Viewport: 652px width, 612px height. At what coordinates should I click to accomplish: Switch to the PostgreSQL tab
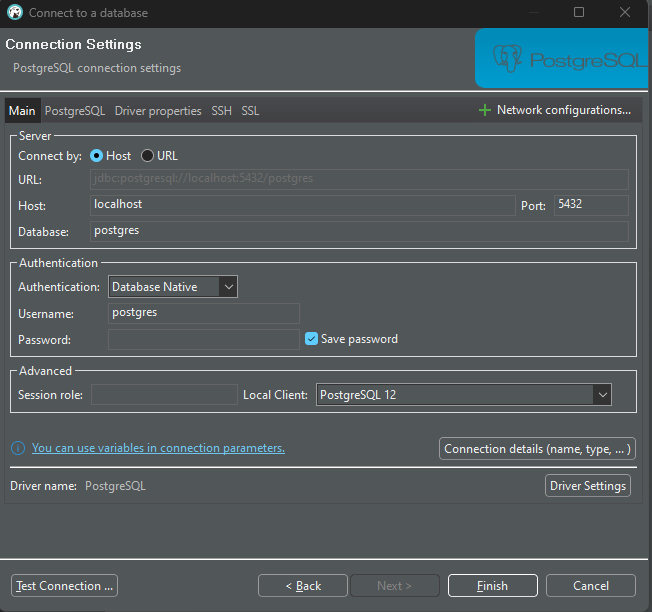(x=75, y=111)
